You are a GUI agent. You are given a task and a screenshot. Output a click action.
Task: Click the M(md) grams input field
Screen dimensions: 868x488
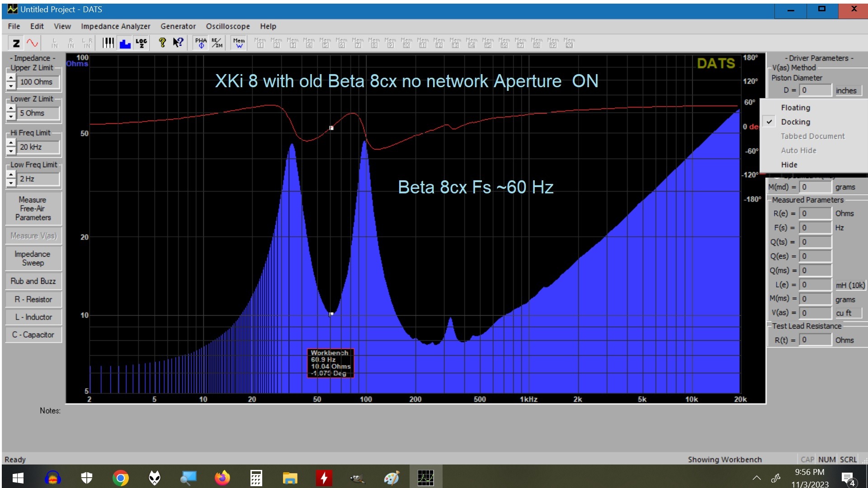tap(816, 187)
